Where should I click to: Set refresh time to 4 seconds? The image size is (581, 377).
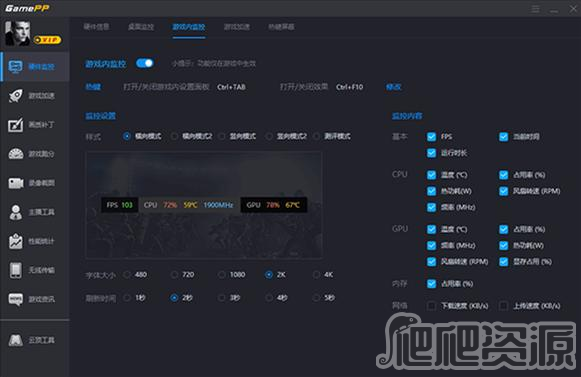pyautogui.click(x=269, y=298)
